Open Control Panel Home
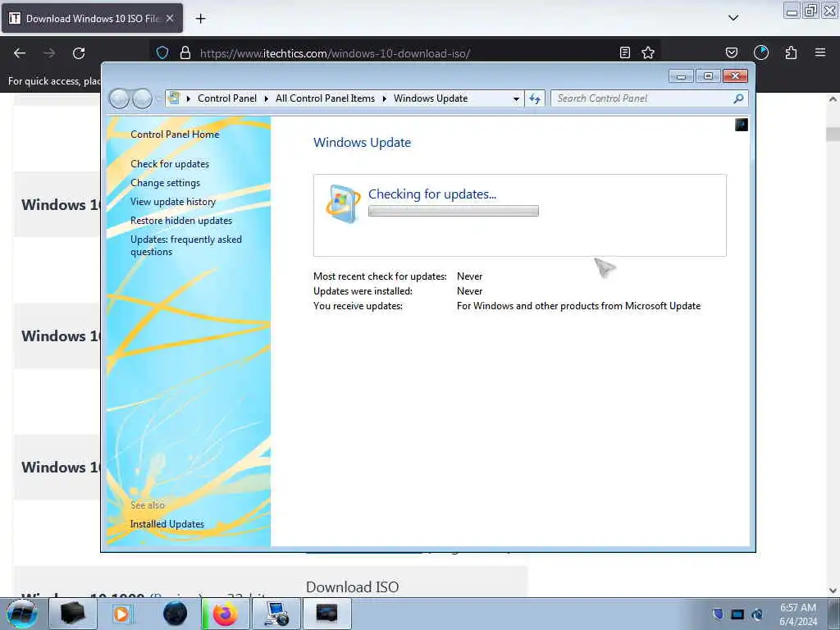 tap(175, 135)
